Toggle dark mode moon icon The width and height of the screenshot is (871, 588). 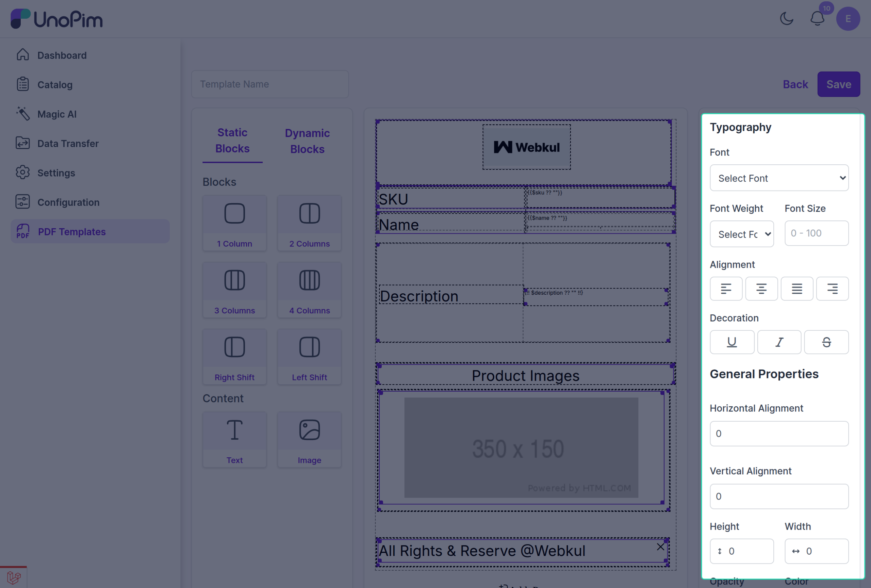[786, 18]
